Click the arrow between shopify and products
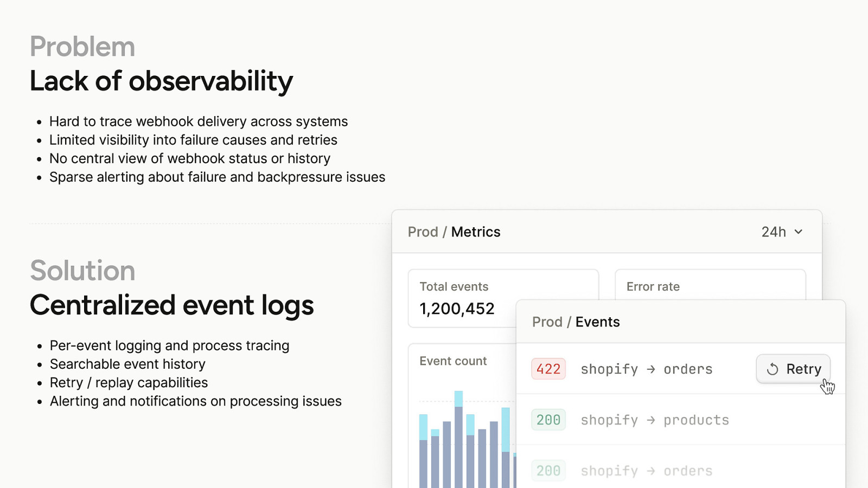The height and width of the screenshot is (488, 868). click(x=651, y=420)
